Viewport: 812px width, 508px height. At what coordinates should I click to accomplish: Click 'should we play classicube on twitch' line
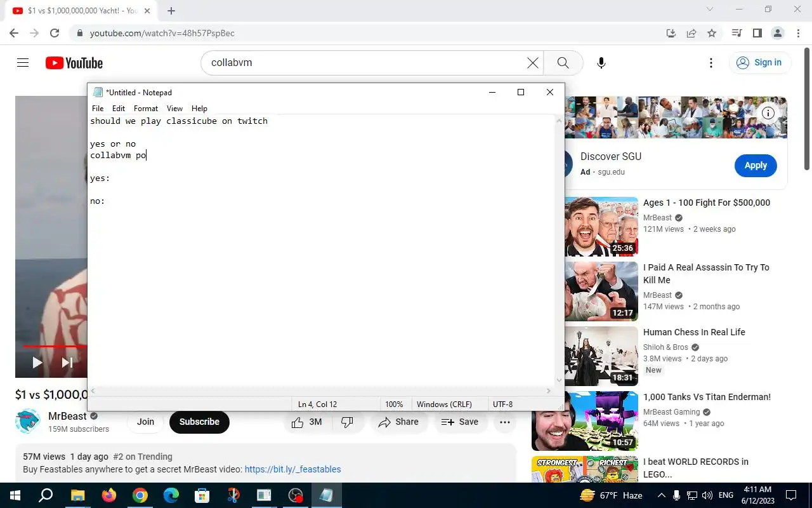coord(179,121)
